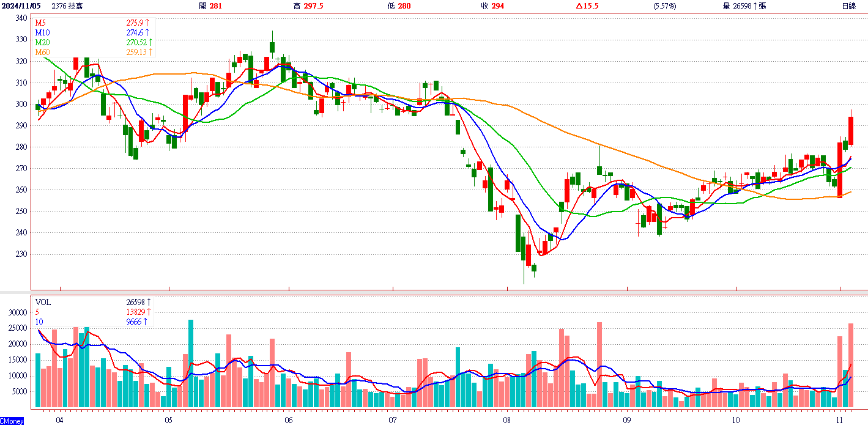The image size is (868, 431).
Task: Click the volume 量 26598 張 header value
Action: click(x=744, y=6)
